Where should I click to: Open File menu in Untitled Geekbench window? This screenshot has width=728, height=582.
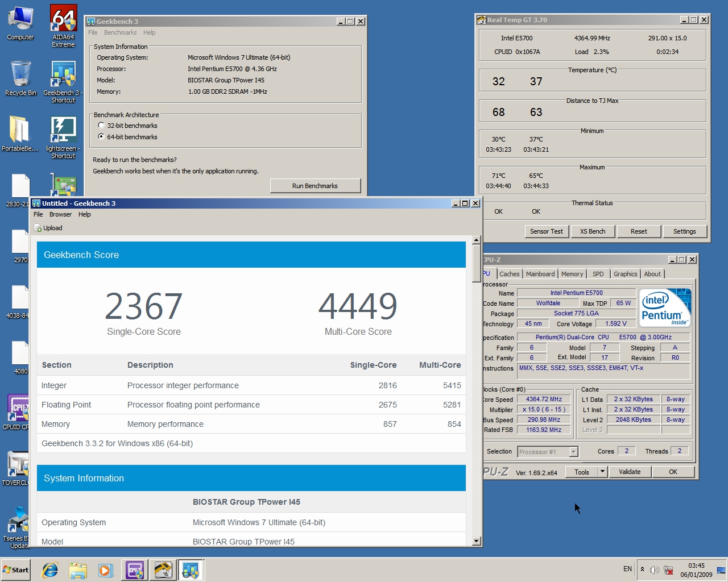click(38, 214)
